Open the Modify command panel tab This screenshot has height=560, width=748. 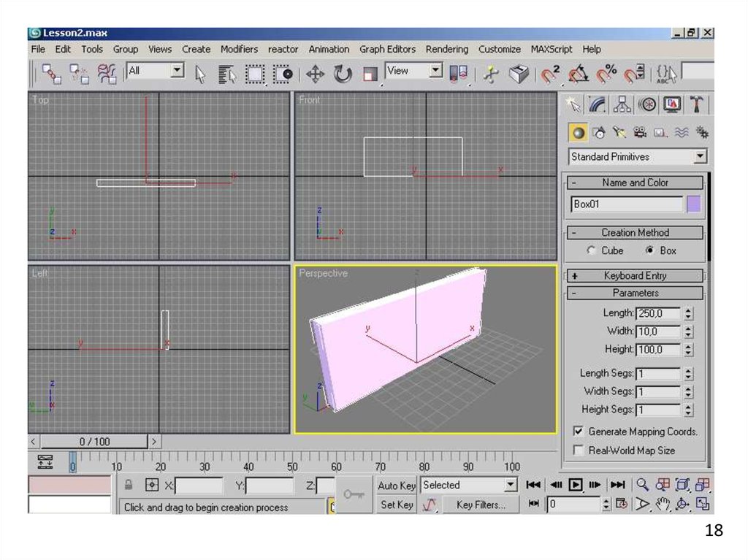pyautogui.click(x=598, y=105)
